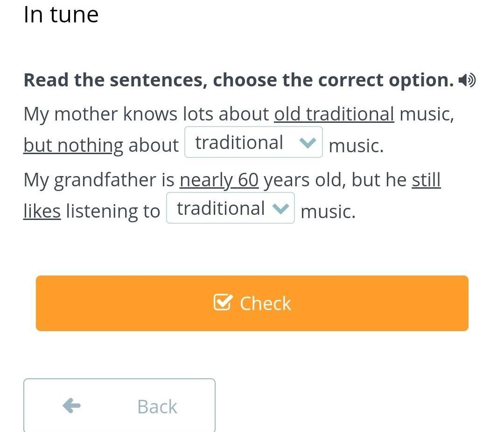
Task: Click the words "listening to"
Action: coord(113,211)
